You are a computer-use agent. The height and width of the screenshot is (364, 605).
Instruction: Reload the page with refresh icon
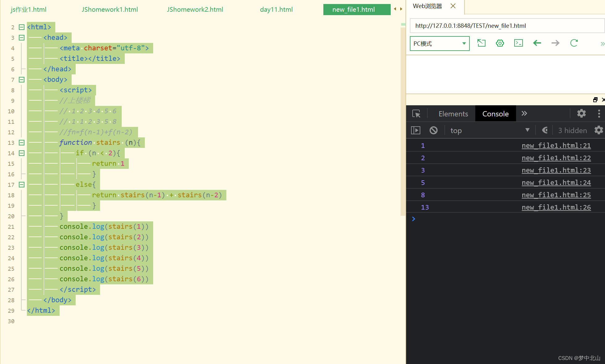(574, 43)
